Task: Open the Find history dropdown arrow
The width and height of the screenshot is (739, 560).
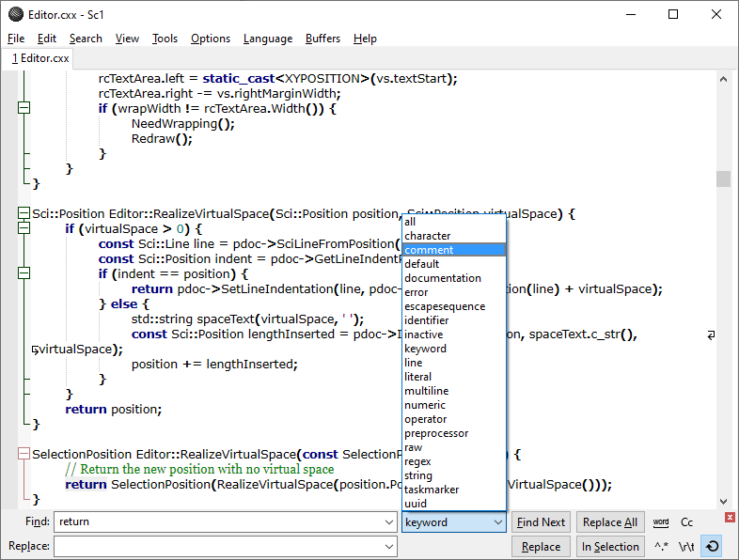Action: click(389, 522)
